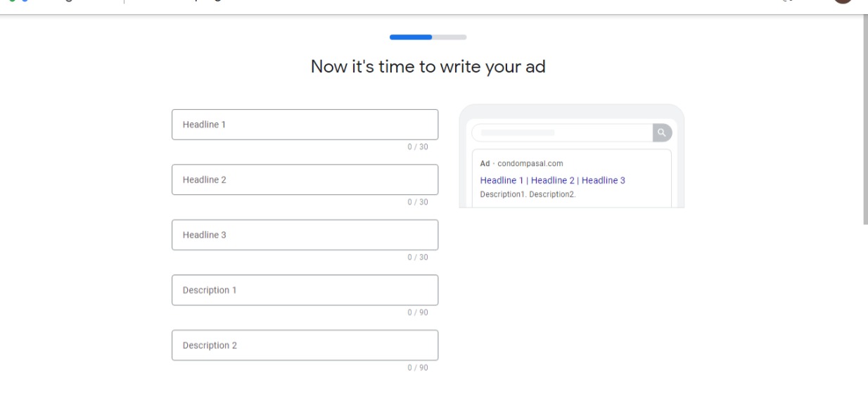This screenshot has width=868, height=394.
Task: Click the Headline 2 character counter
Action: (418, 202)
